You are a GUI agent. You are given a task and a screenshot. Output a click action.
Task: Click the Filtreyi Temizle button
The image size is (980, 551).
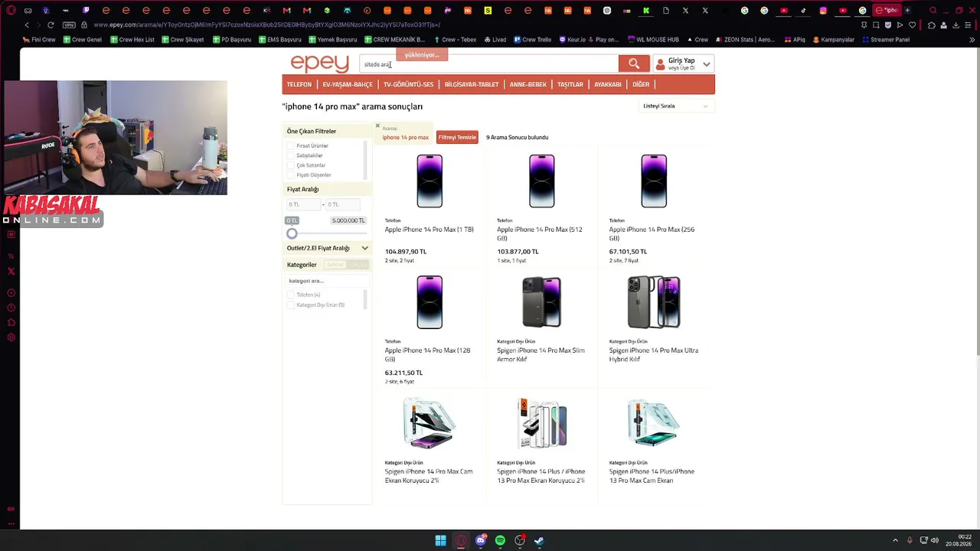tap(457, 137)
